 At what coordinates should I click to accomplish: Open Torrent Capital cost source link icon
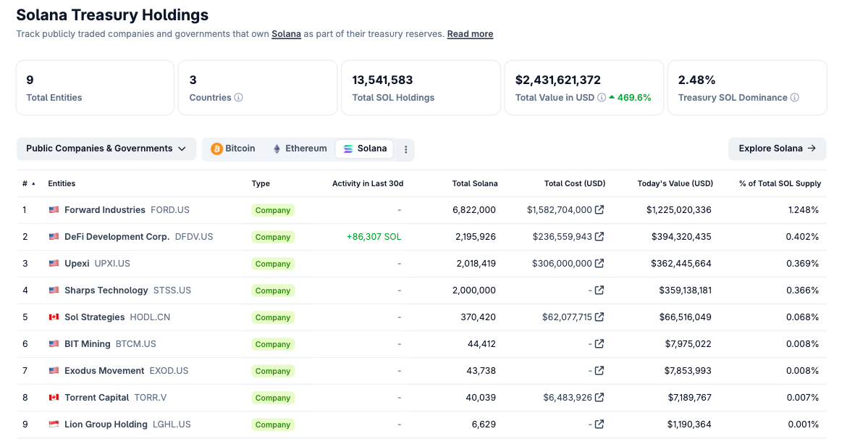599,398
